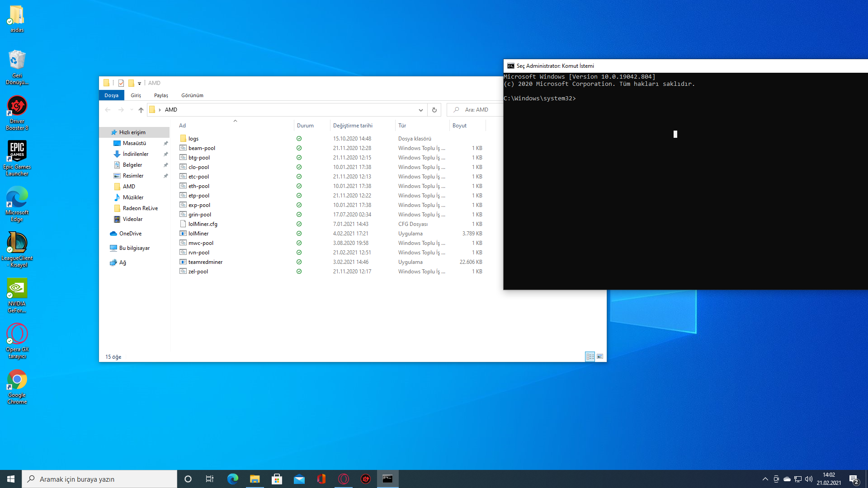Expand the address bar history dropdown

pos(421,110)
